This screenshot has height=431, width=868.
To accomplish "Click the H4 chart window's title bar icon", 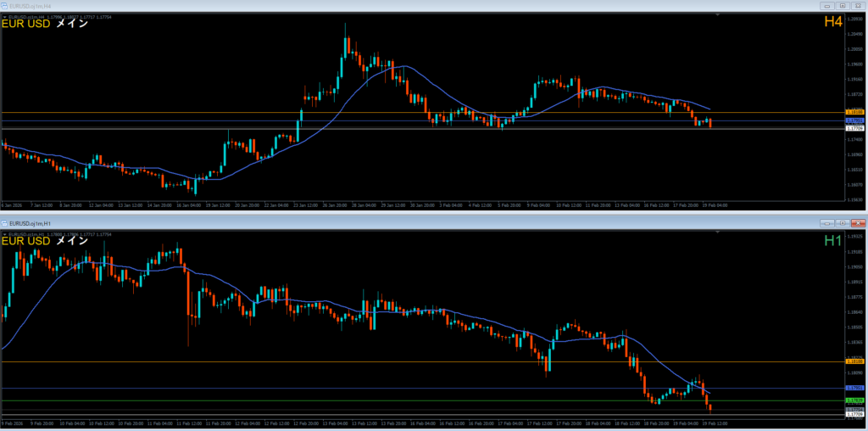I will coord(5,5).
